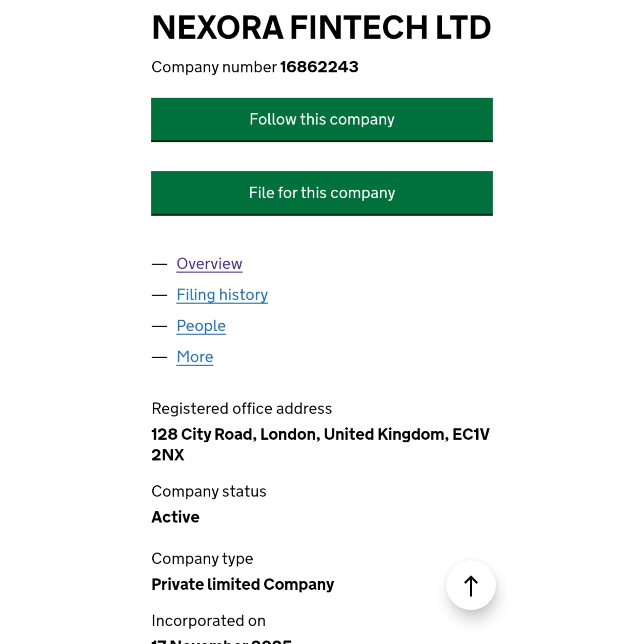This screenshot has height=644, width=644.
Task: Click the dash marker beside Overview
Action: tap(159, 264)
